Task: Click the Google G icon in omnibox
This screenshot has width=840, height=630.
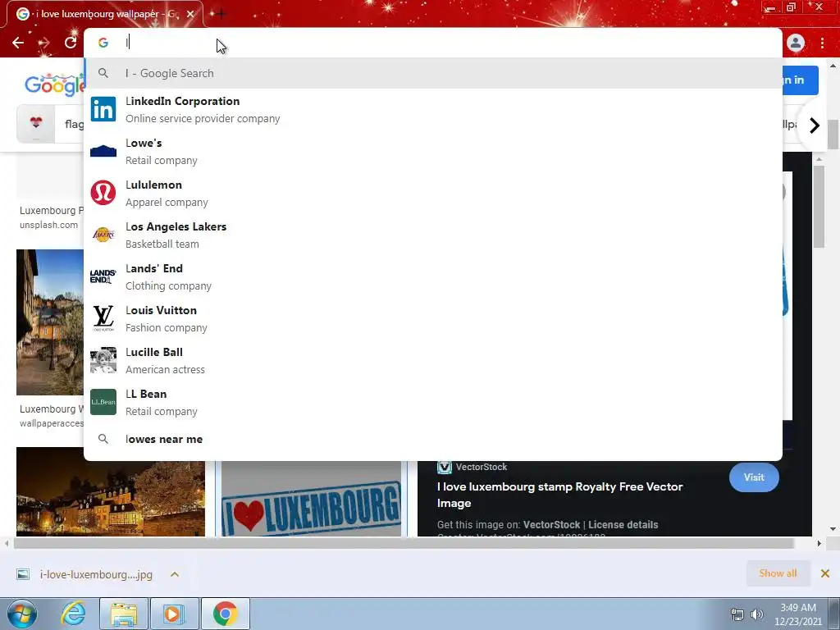Action: coord(103,43)
